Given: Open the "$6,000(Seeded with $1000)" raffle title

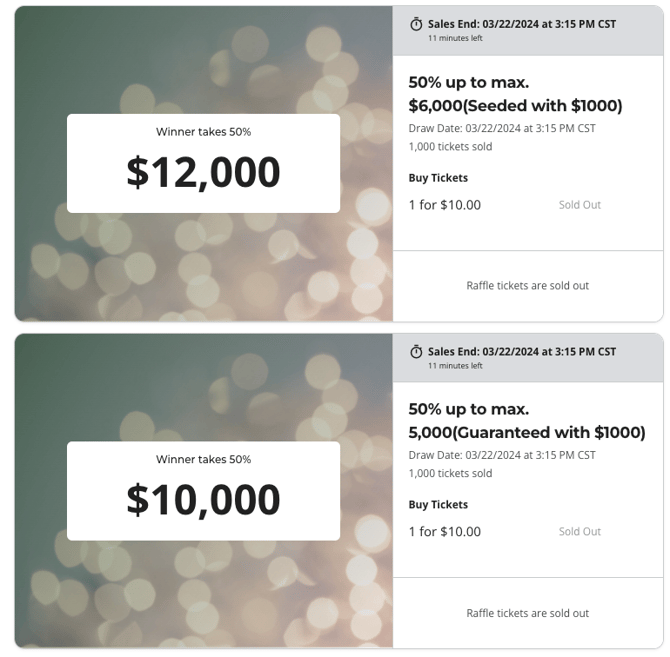Looking at the screenshot, I should pyautogui.click(x=515, y=106).
